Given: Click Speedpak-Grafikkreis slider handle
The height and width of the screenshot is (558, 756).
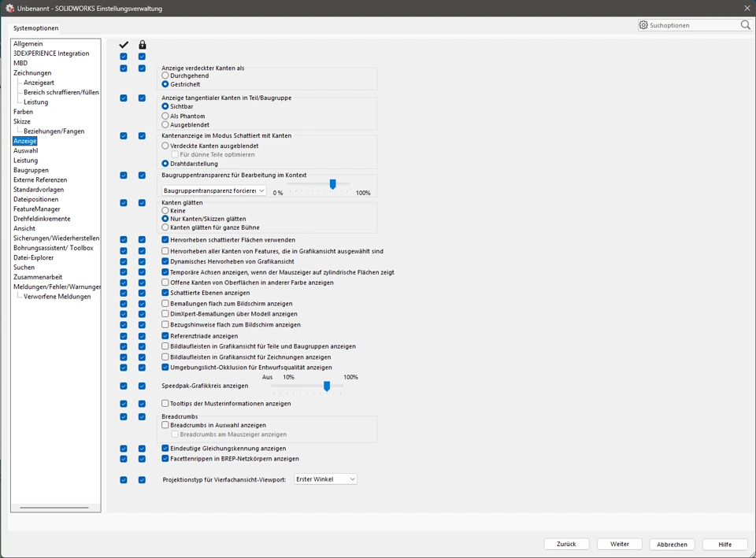Looking at the screenshot, I should pos(327,386).
